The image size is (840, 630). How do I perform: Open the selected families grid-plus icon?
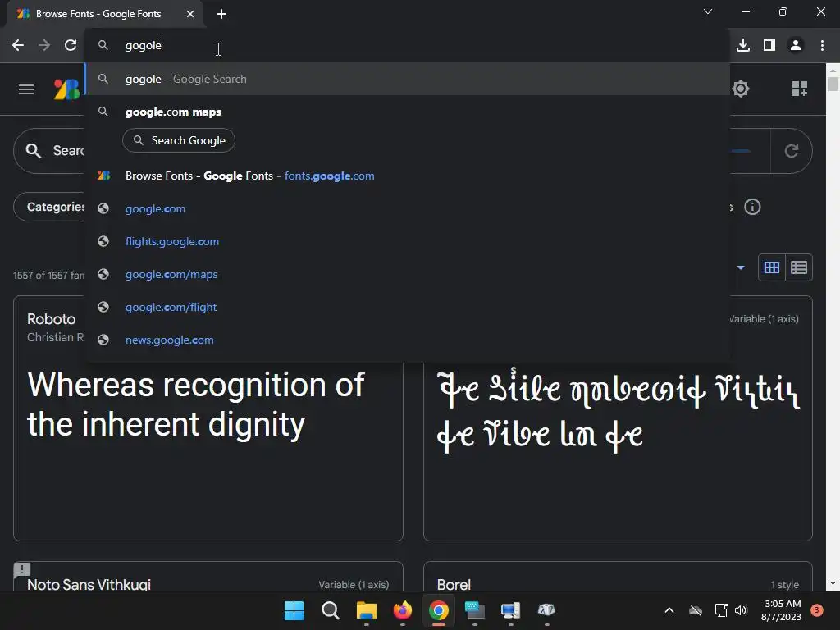799,89
